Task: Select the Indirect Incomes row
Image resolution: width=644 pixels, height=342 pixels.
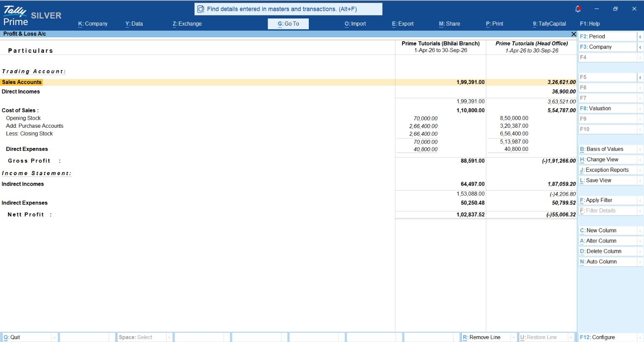Action: point(288,184)
